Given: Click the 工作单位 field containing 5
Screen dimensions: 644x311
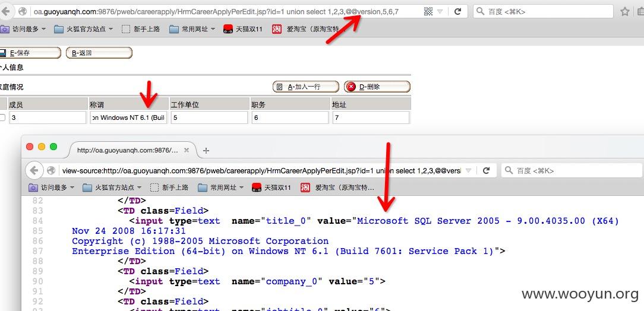Looking at the screenshot, I should tap(210, 118).
